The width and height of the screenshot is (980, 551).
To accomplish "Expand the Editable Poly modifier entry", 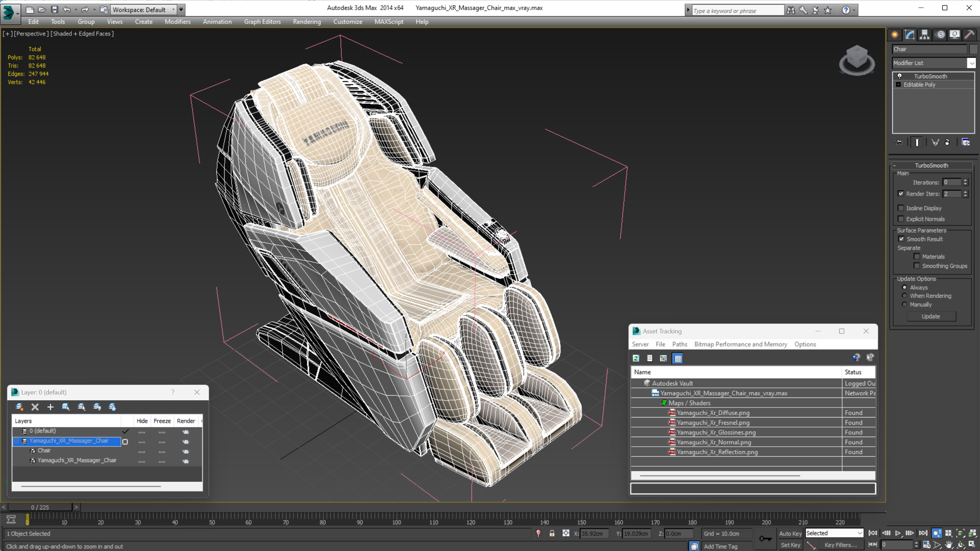I will click(x=898, y=84).
